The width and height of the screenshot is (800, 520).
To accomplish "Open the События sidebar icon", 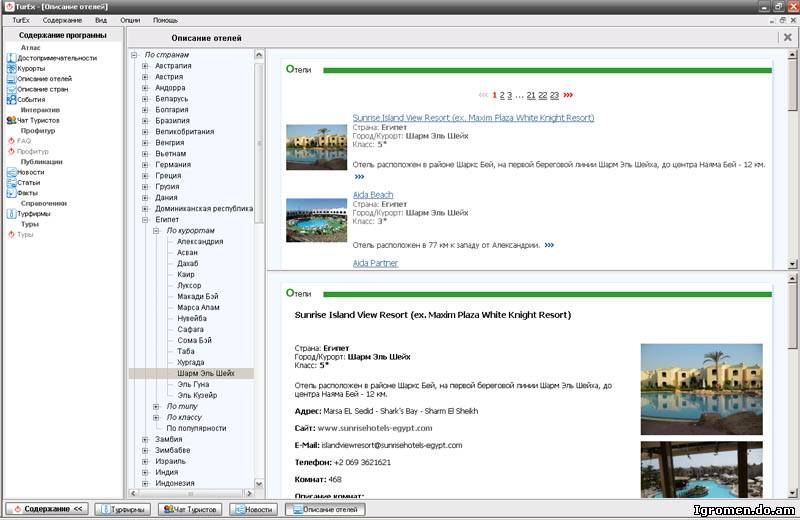I will point(11,100).
